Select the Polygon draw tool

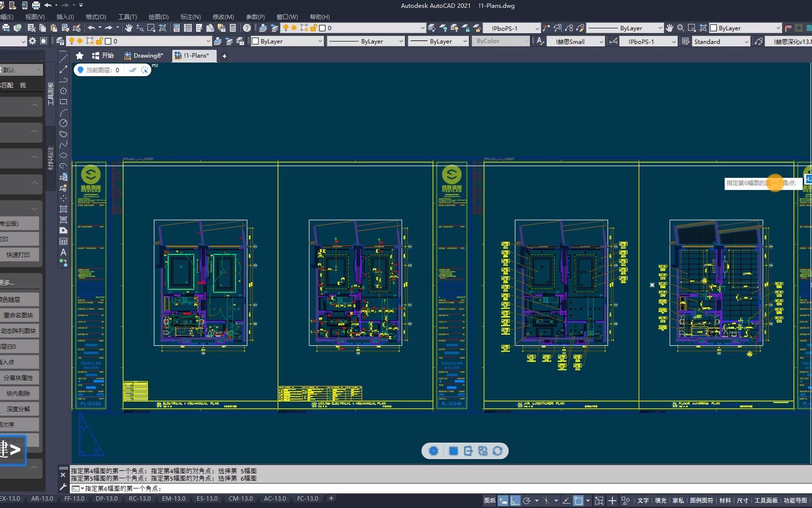(x=63, y=91)
